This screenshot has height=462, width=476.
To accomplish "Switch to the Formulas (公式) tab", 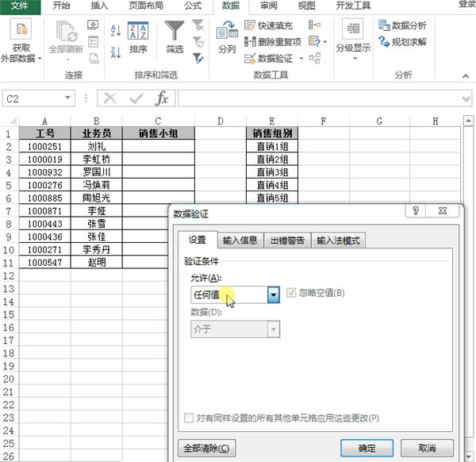I will pos(193,6).
